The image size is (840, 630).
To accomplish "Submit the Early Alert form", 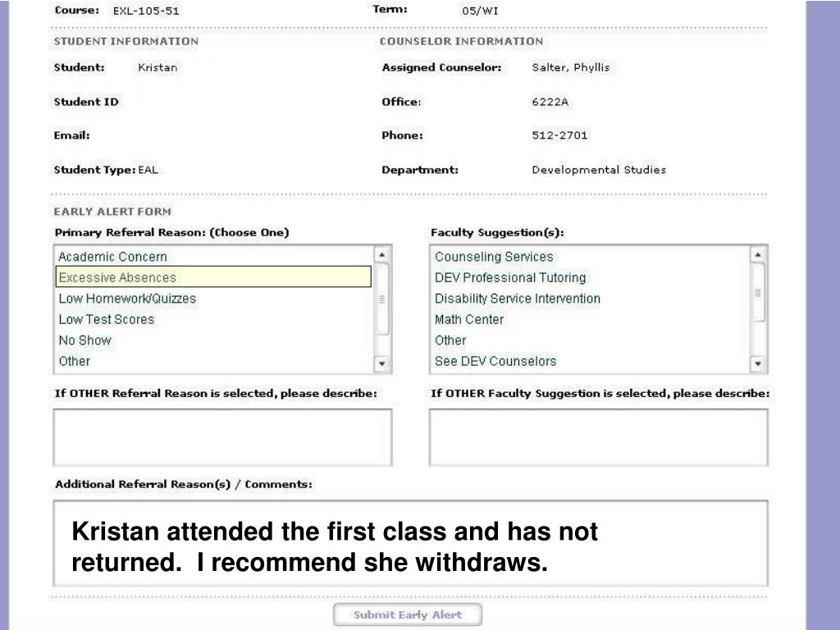I will (x=408, y=614).
